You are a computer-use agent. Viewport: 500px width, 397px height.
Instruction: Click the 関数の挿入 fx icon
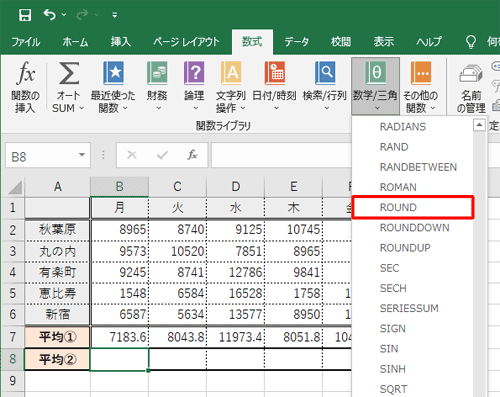pos(25,73)
